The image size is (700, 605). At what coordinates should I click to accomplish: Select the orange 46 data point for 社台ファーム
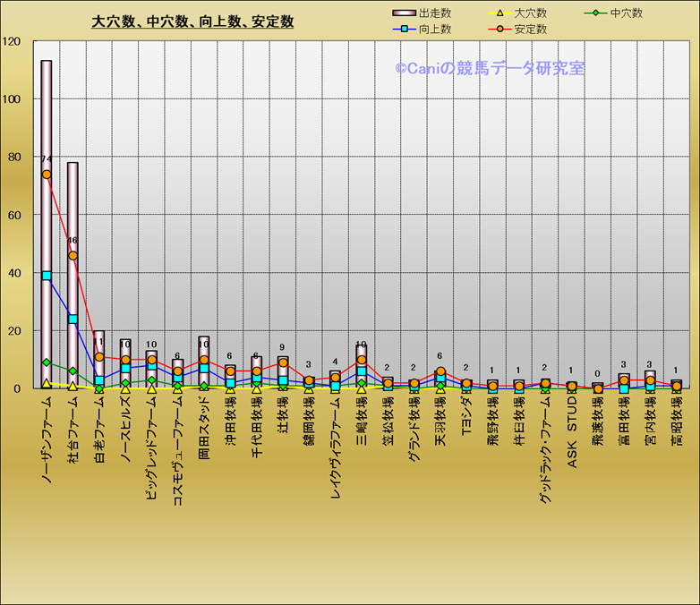[x=73, y=256]
